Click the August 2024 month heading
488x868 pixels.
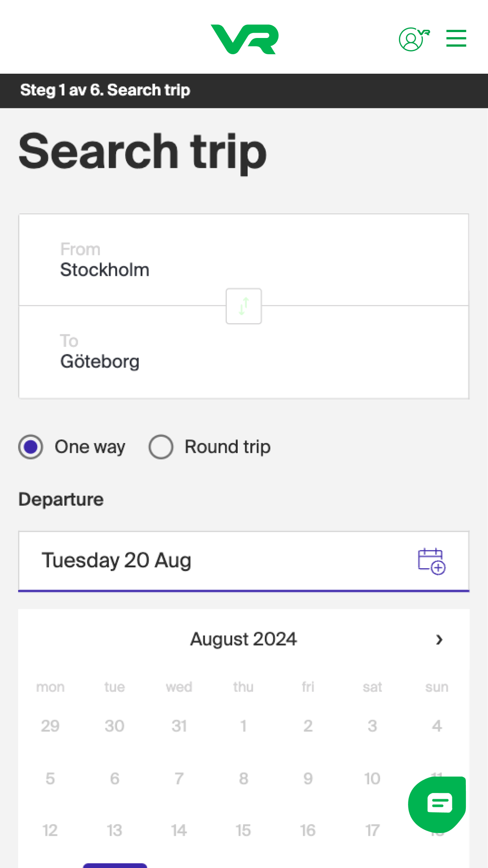click(x=243, y=639)
